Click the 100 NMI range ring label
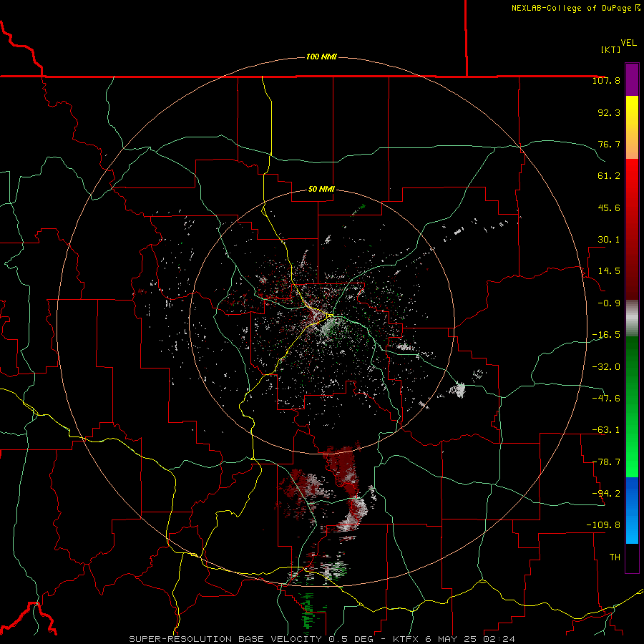This screenshot has width=644, height=644. click(321, 57)
